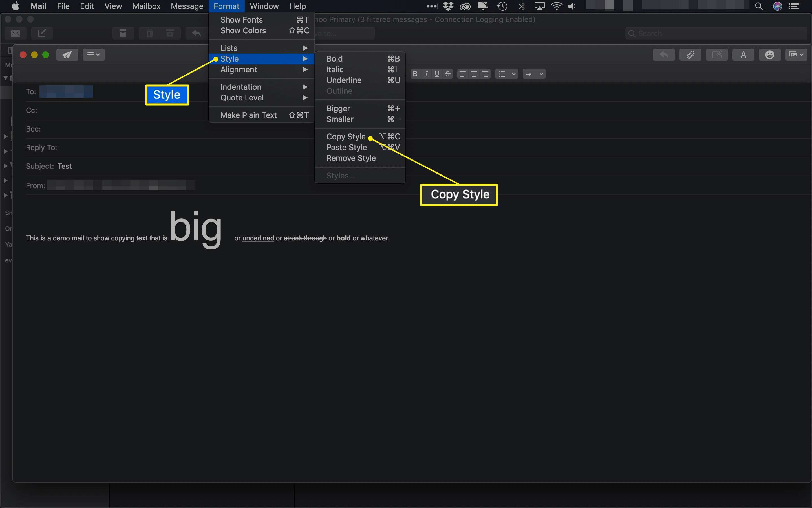Viewport: 812px width, 508px height.
Task: Open the Help menu
Action: tap(298, 6)
